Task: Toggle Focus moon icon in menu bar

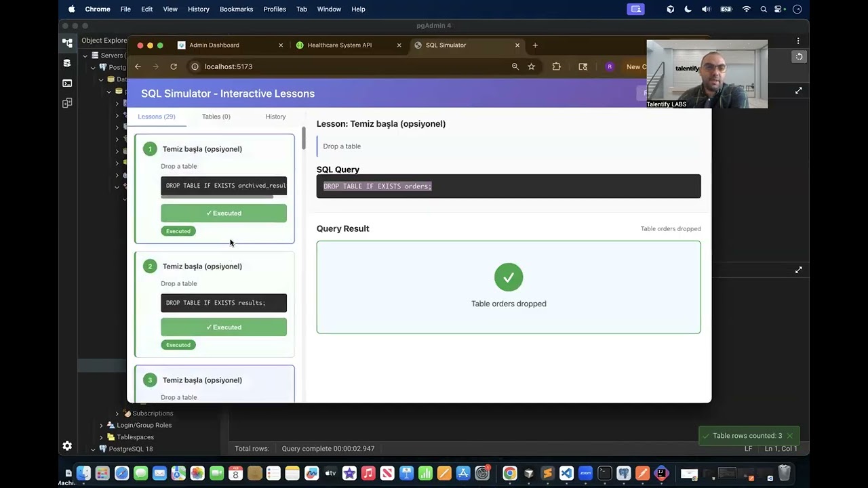Action: point(688,9)
